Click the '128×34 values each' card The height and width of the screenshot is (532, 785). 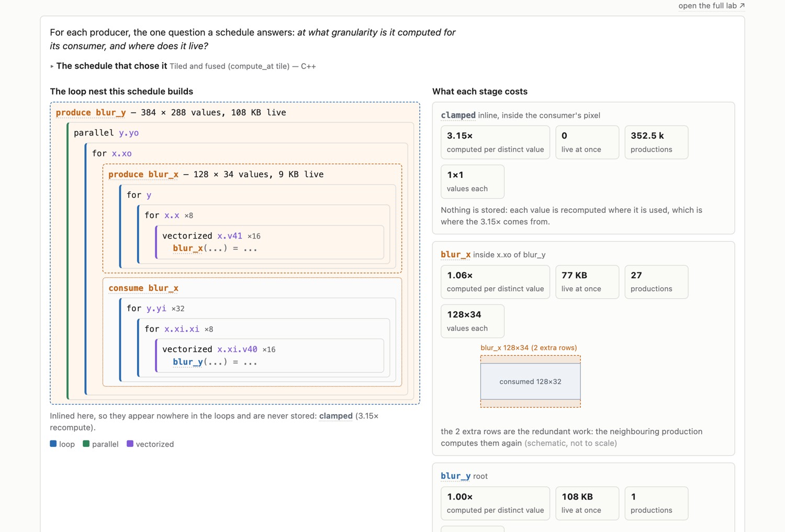click(x=473, y=321)
